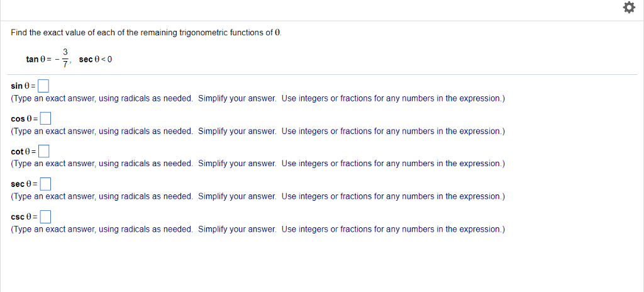The image size is (644, 292).
Task: Click the instruction text under cot θ
Action: point(257,164)
